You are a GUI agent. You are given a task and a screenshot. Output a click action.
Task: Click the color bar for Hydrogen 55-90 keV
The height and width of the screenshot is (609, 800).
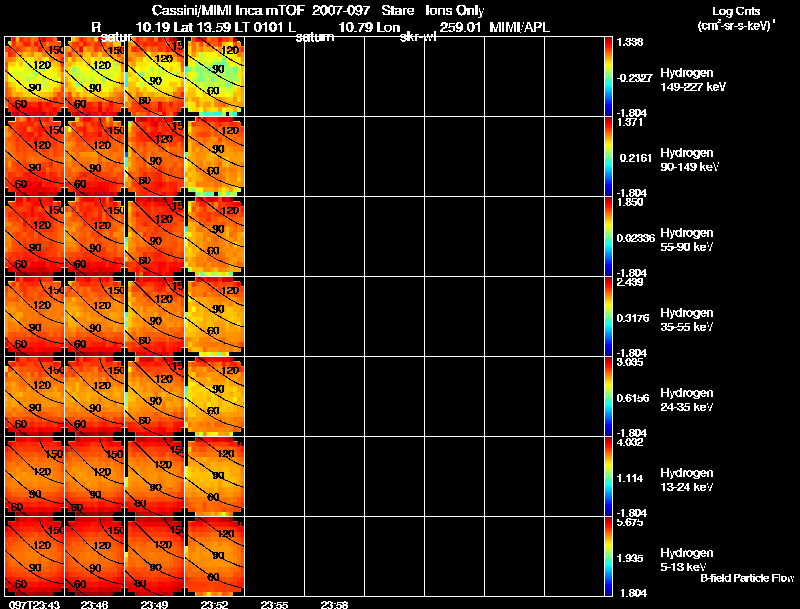(608, 237)
